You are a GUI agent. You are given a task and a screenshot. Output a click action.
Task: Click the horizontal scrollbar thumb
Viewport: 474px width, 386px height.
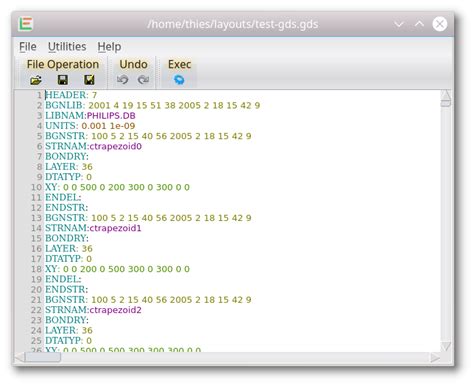[43, 358]
